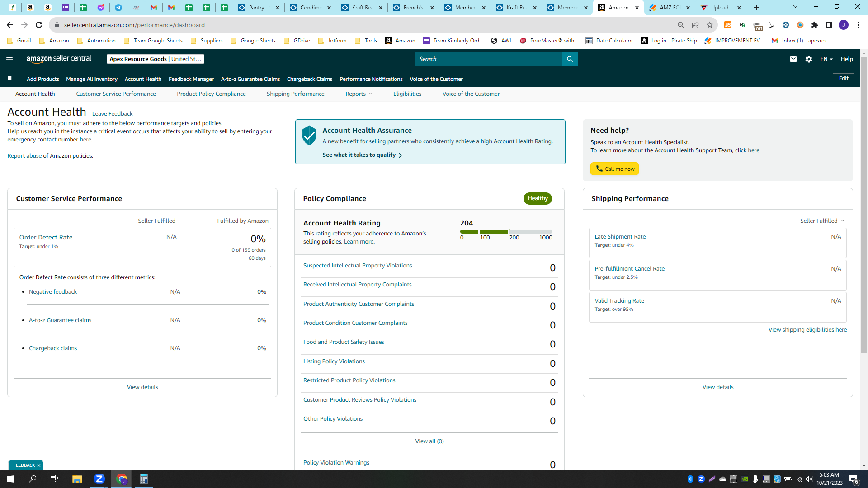Switch to the Product Policy Compliance tab
Viewport: 868px width, 488px height.
211,94
